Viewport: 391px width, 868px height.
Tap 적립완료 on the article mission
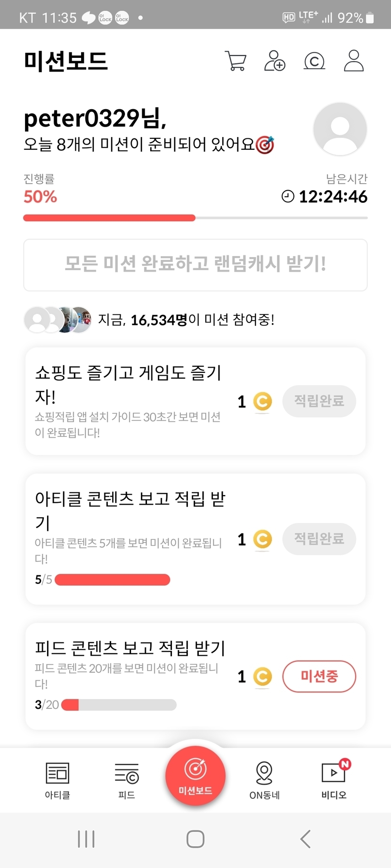tap(319, 538)
